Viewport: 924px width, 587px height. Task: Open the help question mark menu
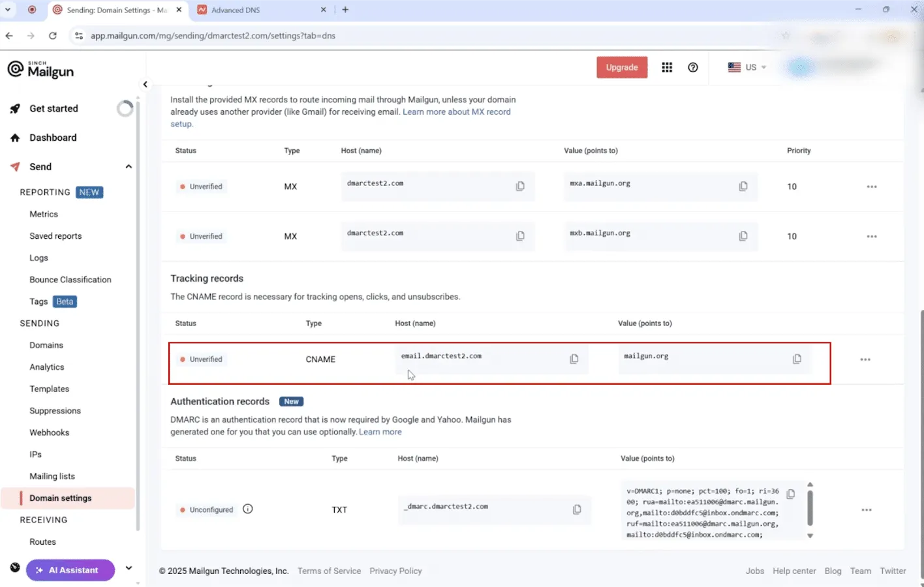[x=693, y=67]
